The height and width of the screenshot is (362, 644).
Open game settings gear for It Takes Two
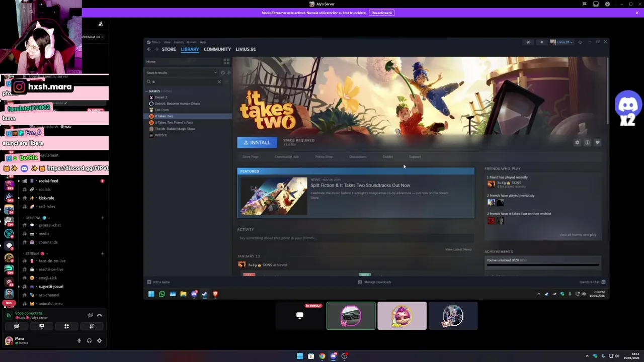point(577,142)
